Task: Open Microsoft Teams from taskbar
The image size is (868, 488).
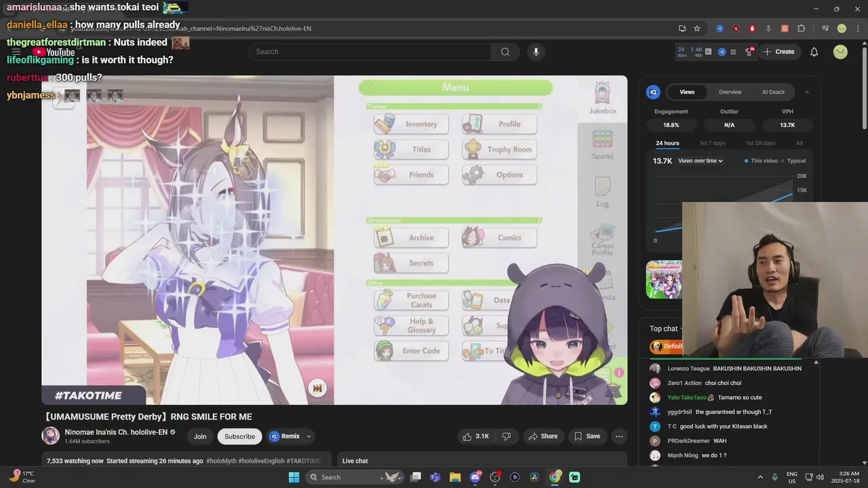Action: (435, 477)
